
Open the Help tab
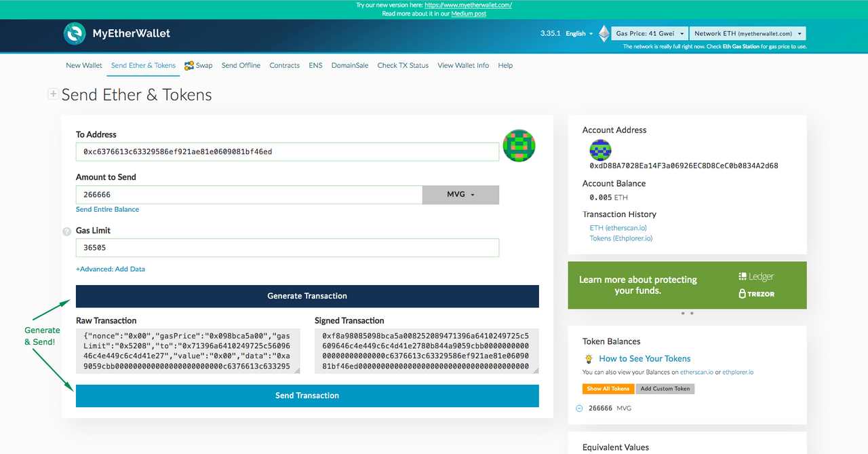pos(505,65)
